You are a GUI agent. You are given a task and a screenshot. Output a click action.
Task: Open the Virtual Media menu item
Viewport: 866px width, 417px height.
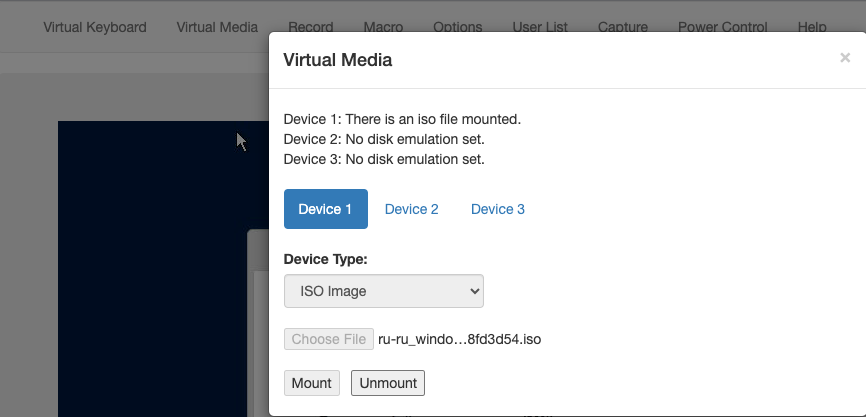(217, 27)
